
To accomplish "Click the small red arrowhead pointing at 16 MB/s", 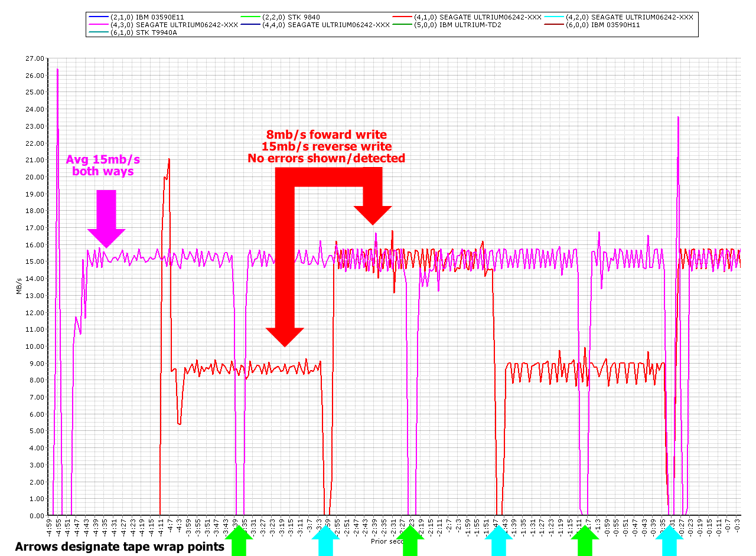I will point(373,214).
